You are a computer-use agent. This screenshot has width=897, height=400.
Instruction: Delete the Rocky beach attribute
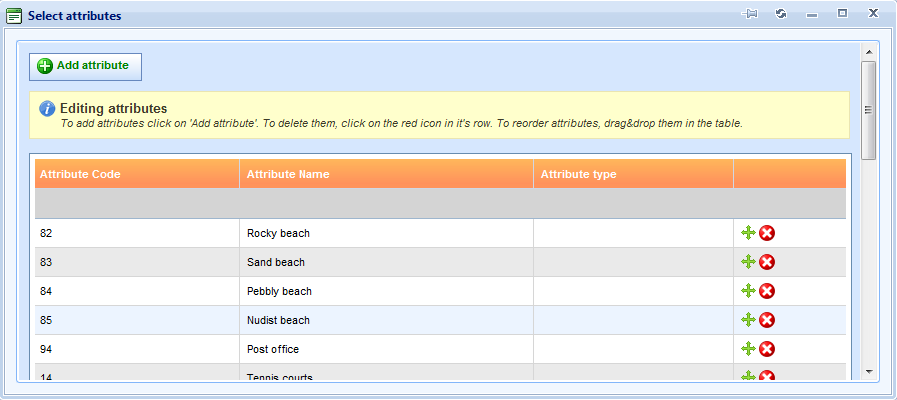coord(767,233)
